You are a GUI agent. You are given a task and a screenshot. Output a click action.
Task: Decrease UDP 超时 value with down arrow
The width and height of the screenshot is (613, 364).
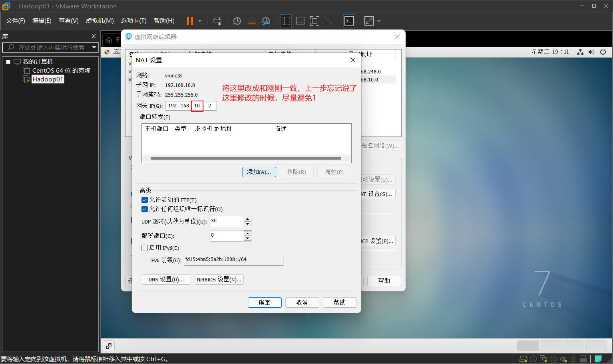pos(248,224)
